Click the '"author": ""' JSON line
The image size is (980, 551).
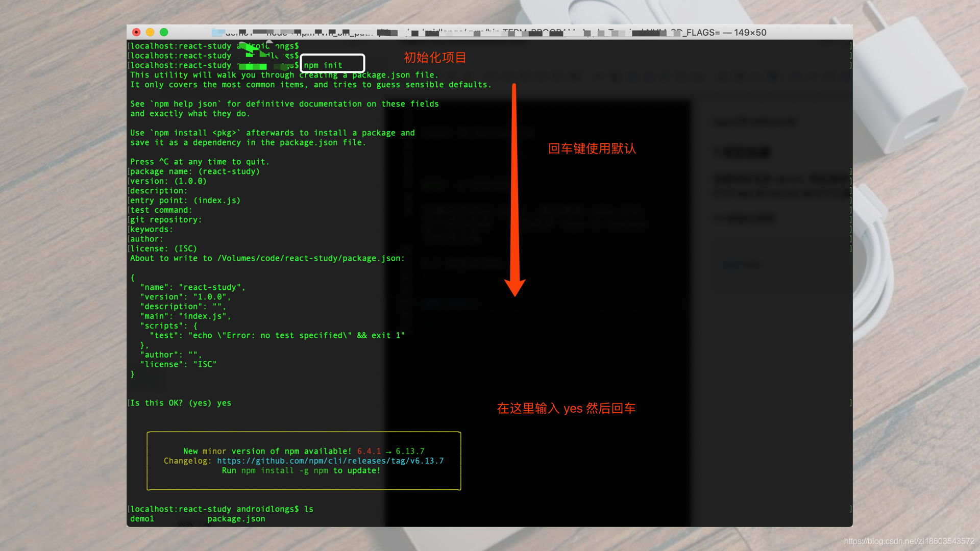click(x=171, y=355)
